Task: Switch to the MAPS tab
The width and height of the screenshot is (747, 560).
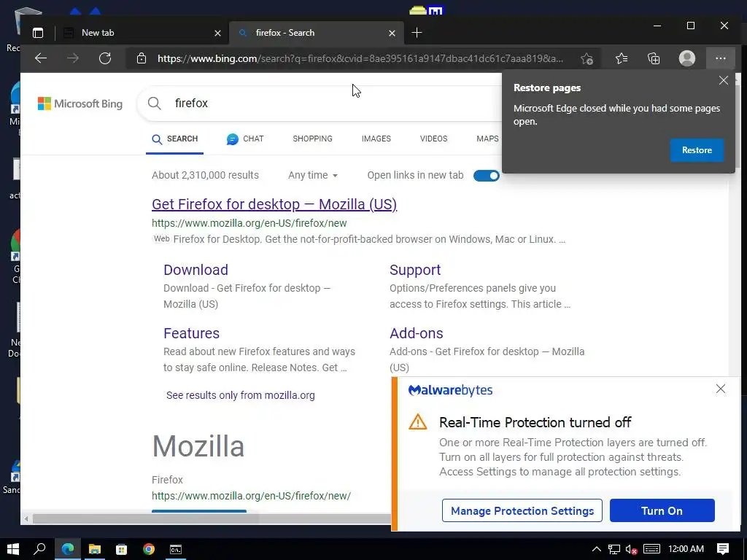Action: click(x=487, y=139)
